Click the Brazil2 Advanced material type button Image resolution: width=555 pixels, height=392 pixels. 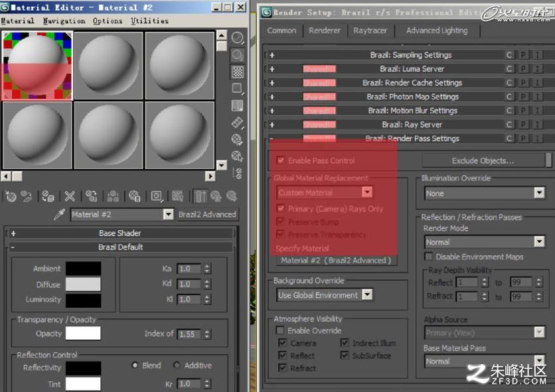tap(207, 214)
